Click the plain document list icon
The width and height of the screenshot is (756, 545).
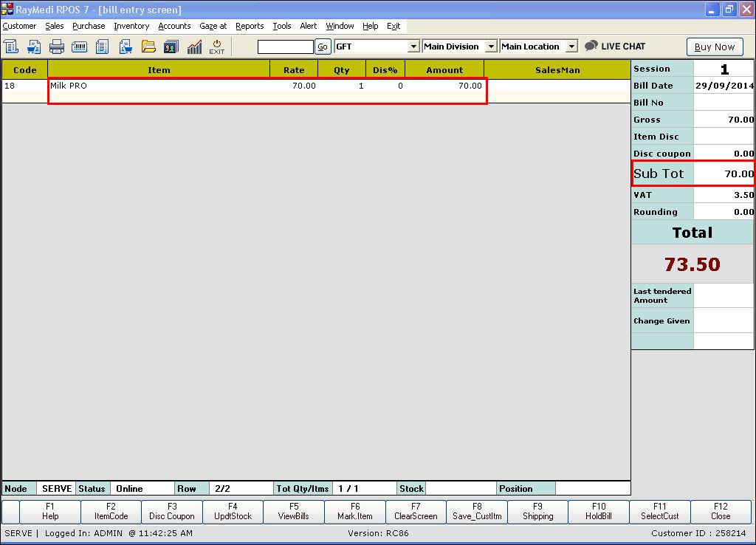102,47
